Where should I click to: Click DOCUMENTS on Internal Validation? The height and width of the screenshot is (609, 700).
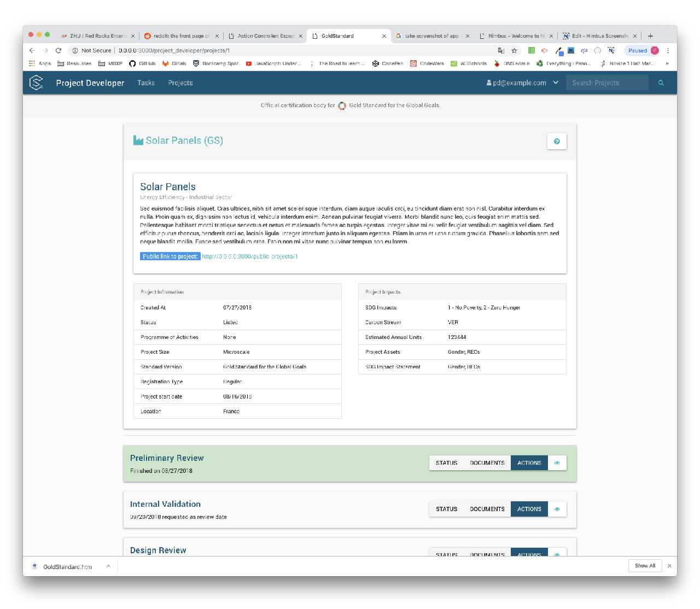point(487,509)
